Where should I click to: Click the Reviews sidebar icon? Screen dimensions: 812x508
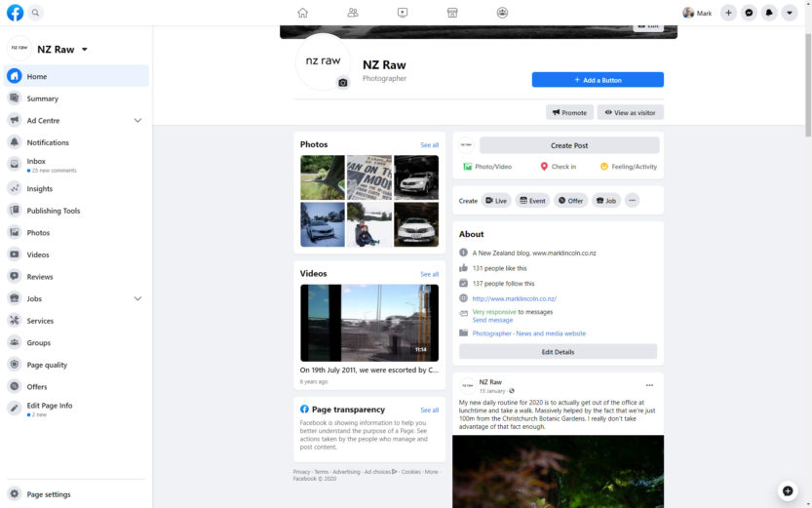(15, 277)
